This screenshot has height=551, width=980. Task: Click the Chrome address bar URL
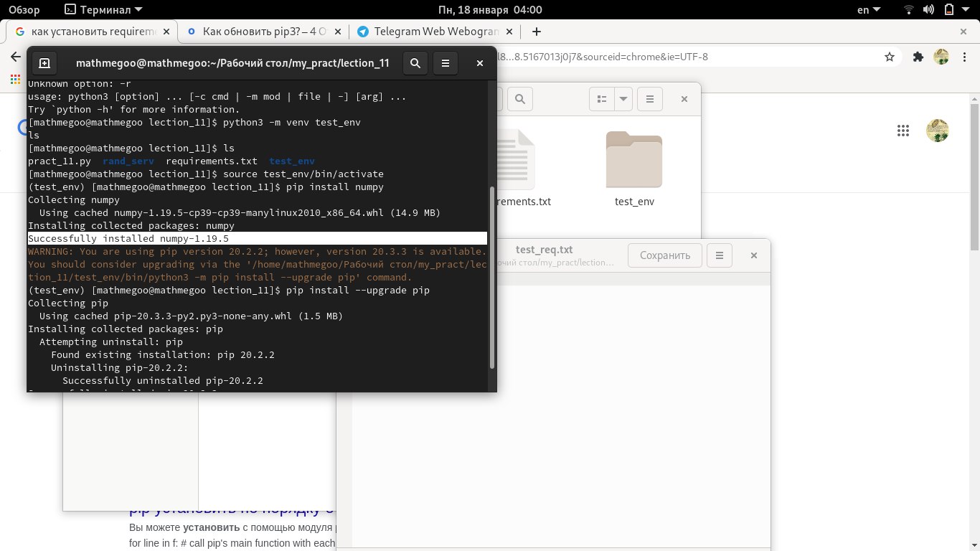(x=603, y=57)
